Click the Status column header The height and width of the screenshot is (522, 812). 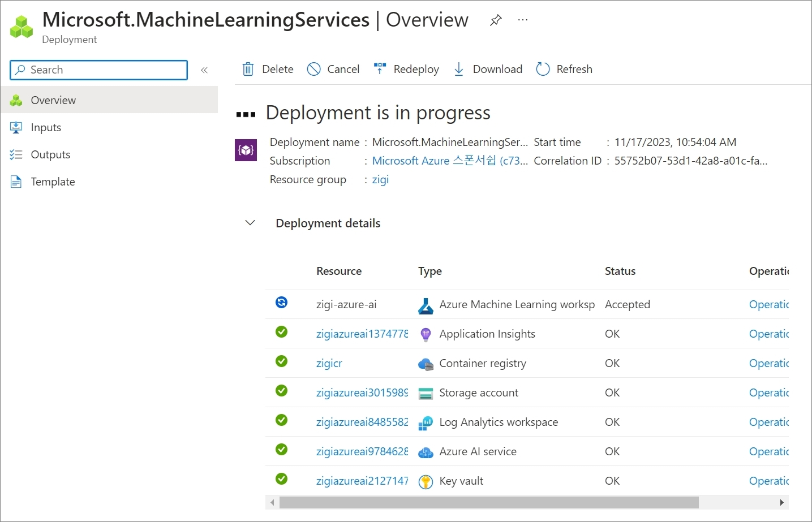point(620,271)
